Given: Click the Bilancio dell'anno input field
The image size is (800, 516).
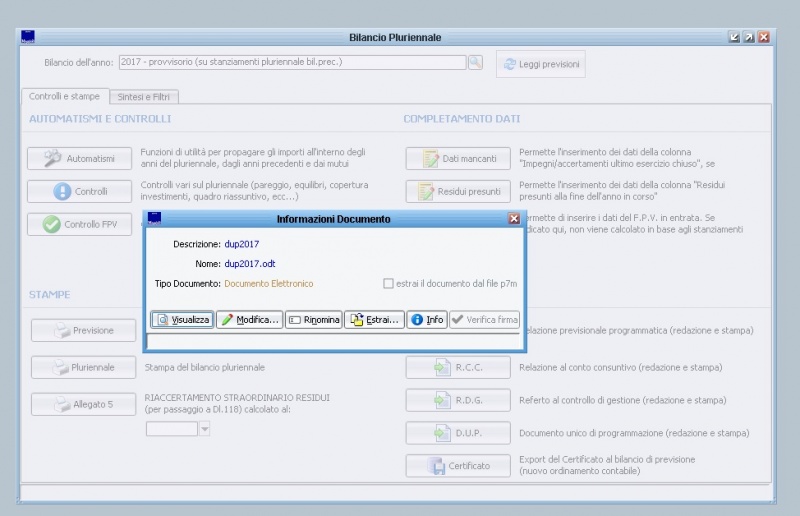Looking at the screenshot, I should click(292, 62).
